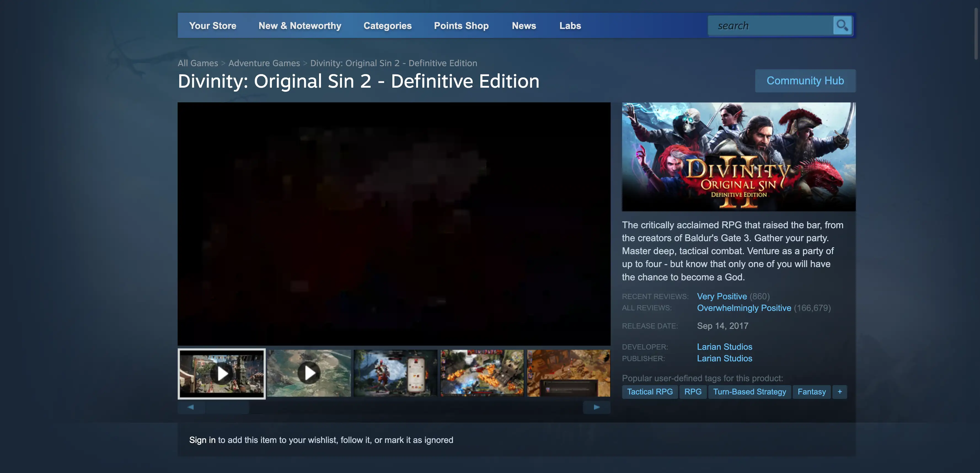Expand more tags with the plus button
This screenshot has width=980, height=473.
click(840, 392)
